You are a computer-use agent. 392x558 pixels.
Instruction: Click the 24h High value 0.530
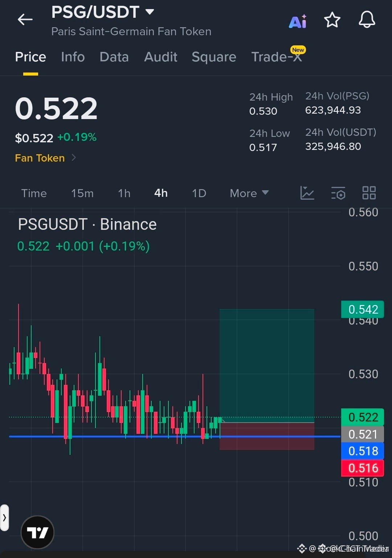(263, 111)
